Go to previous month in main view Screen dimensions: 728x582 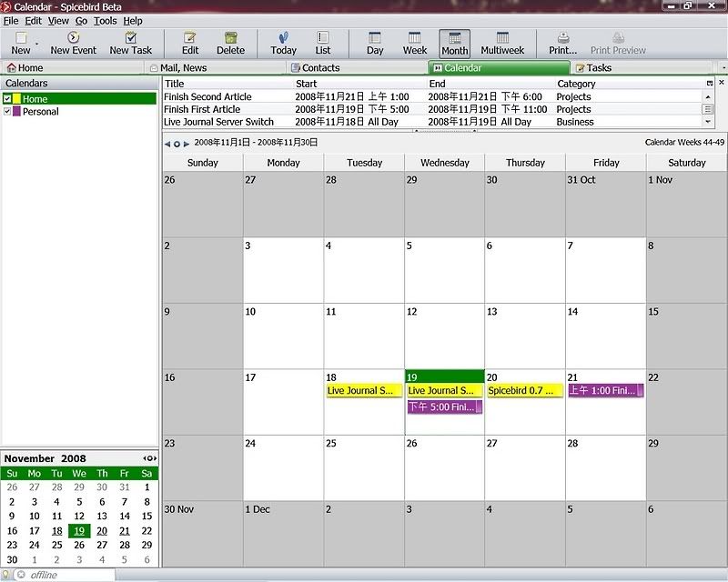click(x=167, y=144)
